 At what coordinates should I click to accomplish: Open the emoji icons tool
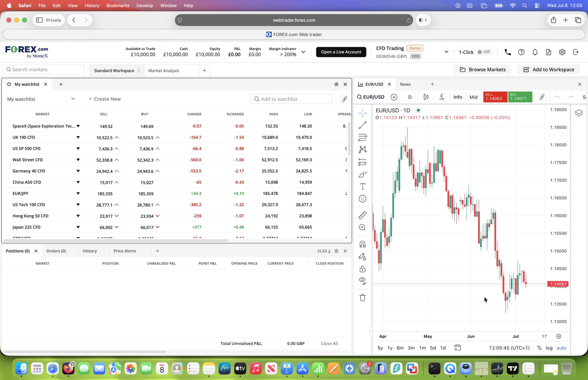[362, 199]
